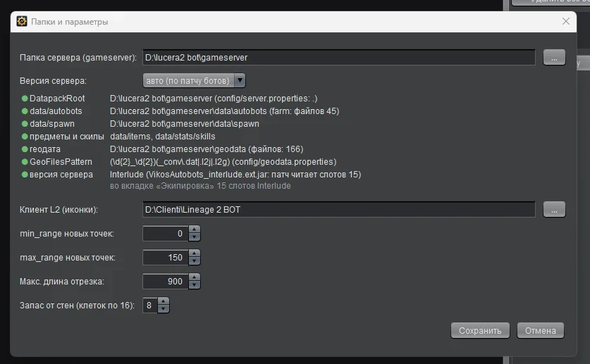The height and width of the screenshot is (364, 590).
Task: Click the Запас от стен label
Action: click(x=77, y=306)
